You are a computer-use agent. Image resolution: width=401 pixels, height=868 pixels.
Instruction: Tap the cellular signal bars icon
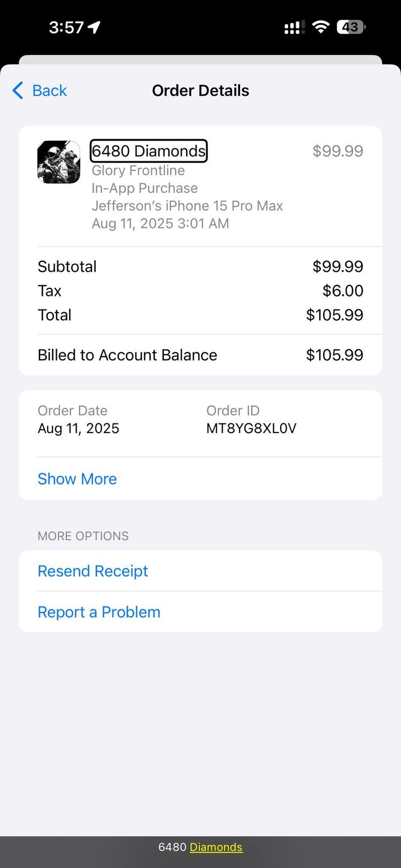click(x=293, y=27)
